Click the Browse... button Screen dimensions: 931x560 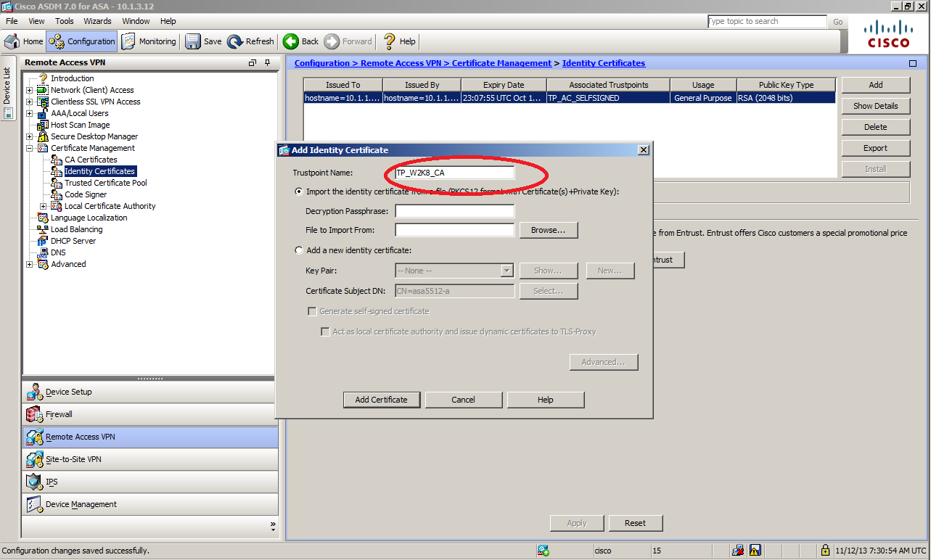coord(549,230)
